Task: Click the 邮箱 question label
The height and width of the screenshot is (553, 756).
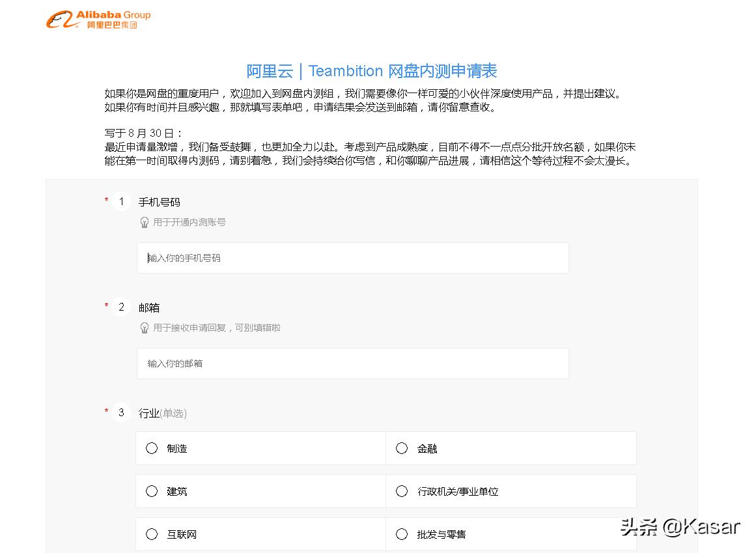Action: click(149, 307)
